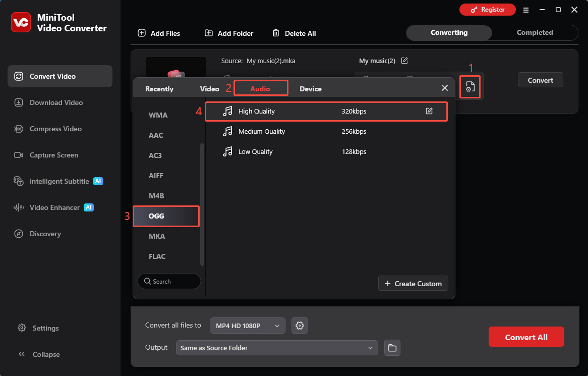588x376 pixels.
Task: Choose AAC format from the list
Action: (166, 135)
